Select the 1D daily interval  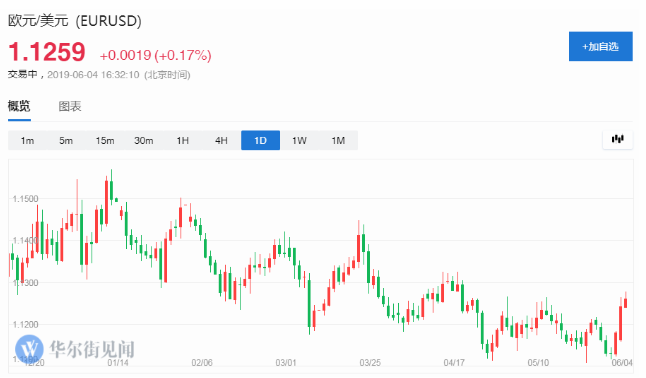click(260, 141)
